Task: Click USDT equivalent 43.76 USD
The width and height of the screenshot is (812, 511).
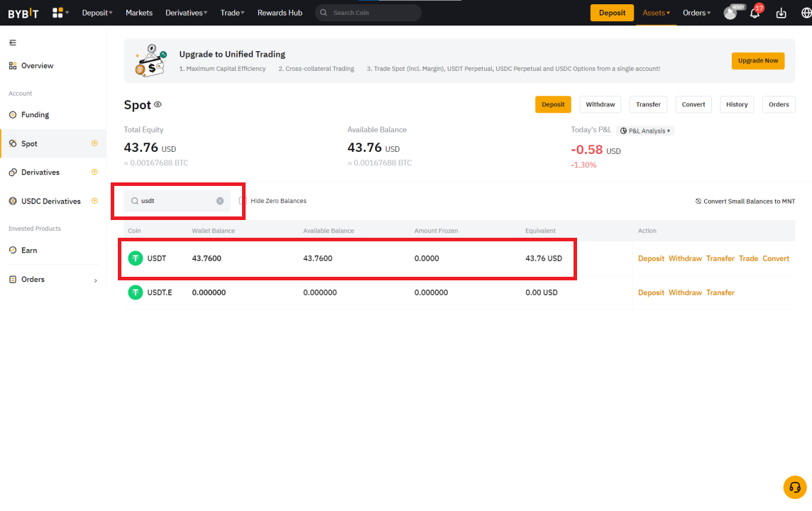Action: point(544,258)
